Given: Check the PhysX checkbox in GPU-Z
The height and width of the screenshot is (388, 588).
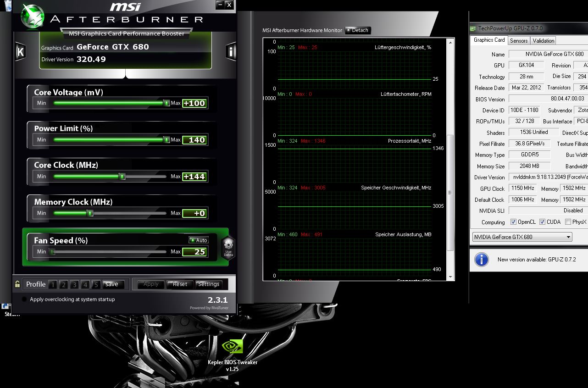Looking at the screenshot, I should 568,222.
